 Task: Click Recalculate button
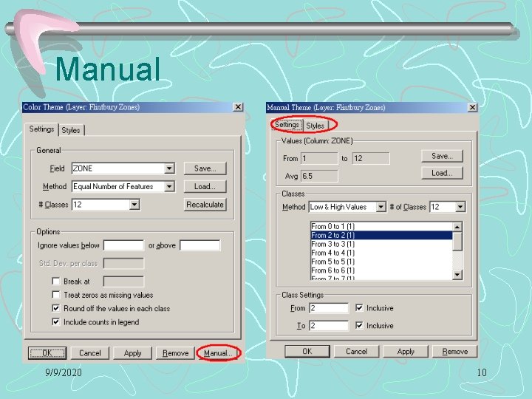[205, 205]
